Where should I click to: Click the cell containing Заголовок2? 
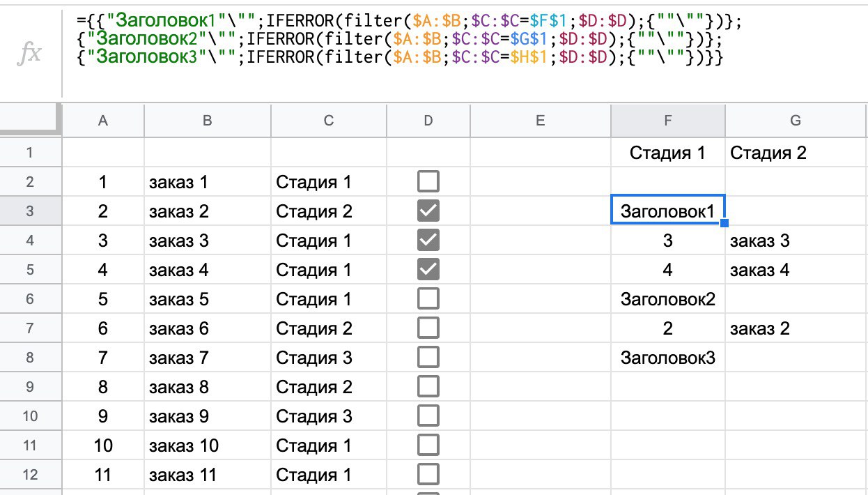coord(667,299)
